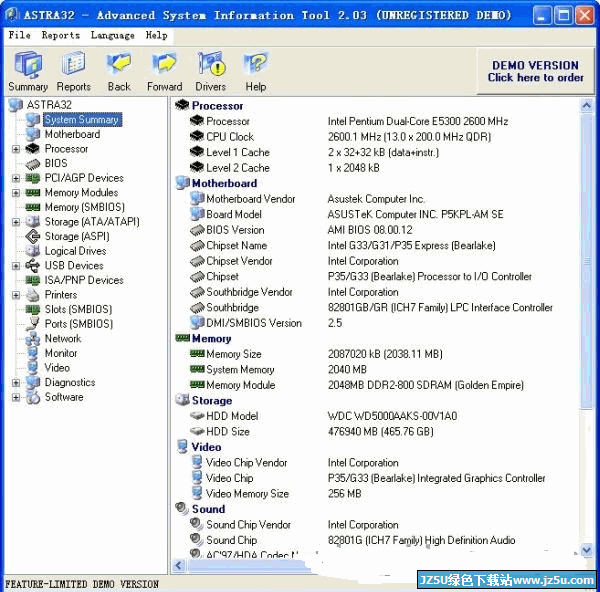Click the Motherboard icon in tree
Viewport: 600px width, 592px height.
[33, 134]
